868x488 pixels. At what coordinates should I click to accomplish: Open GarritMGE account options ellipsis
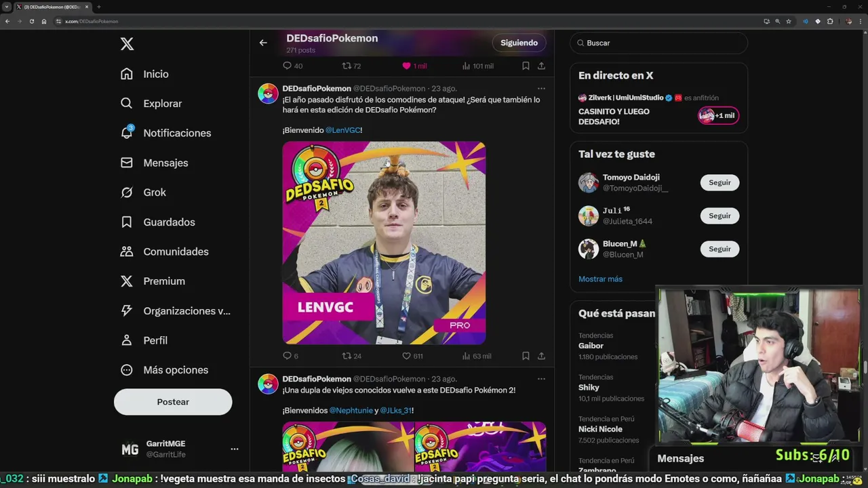pyautogui.click(x=234, y=449)
